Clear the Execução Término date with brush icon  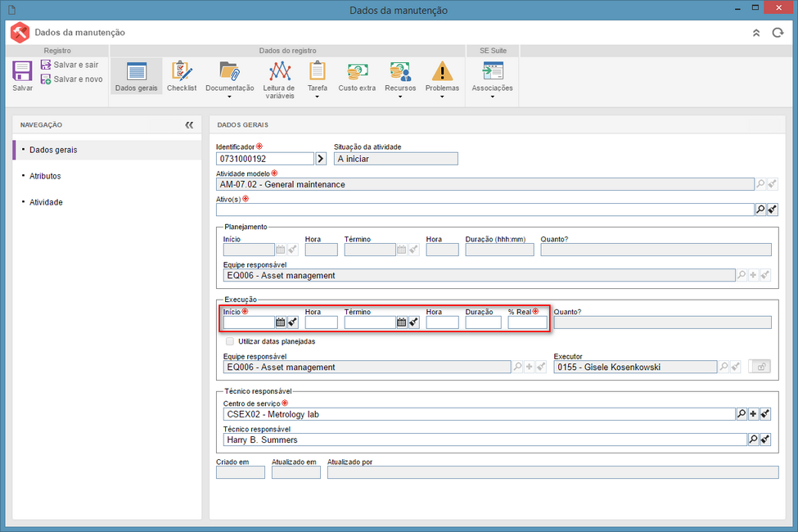coord(414,322)
